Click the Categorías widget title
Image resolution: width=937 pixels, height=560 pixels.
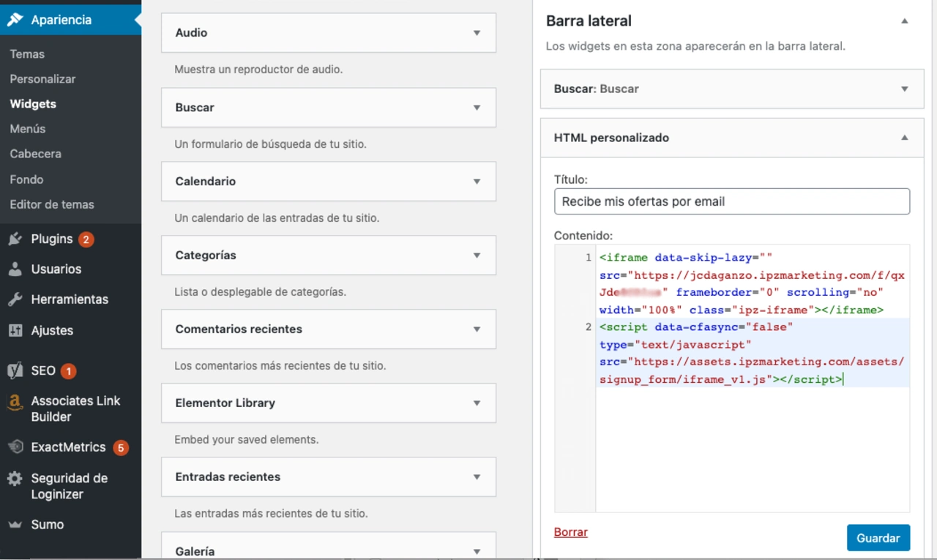click(206, 255)
